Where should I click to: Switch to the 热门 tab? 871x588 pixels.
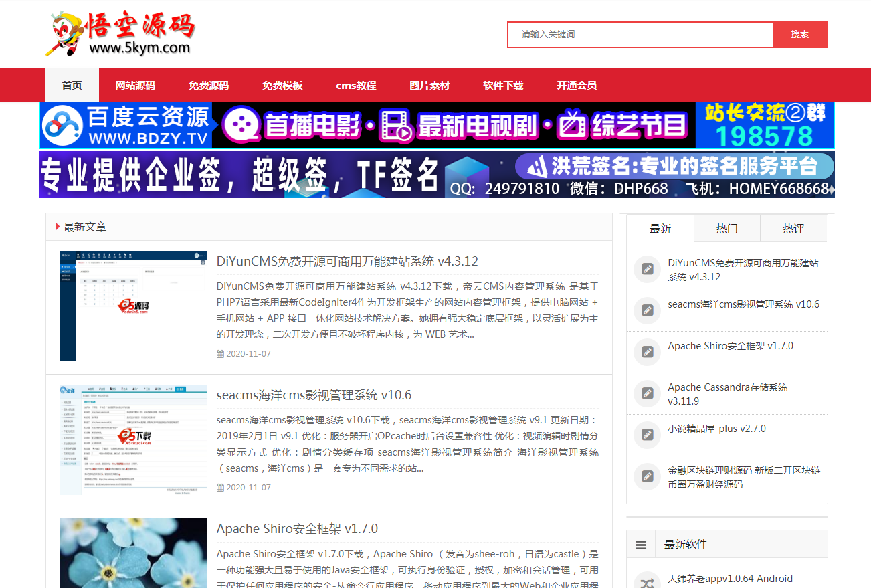(x=727, y=229)
